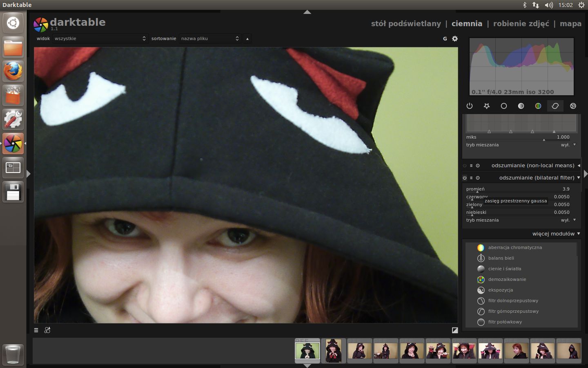
Task: Collapse the więcej modułów section
Action: click(x=556, y=234)
